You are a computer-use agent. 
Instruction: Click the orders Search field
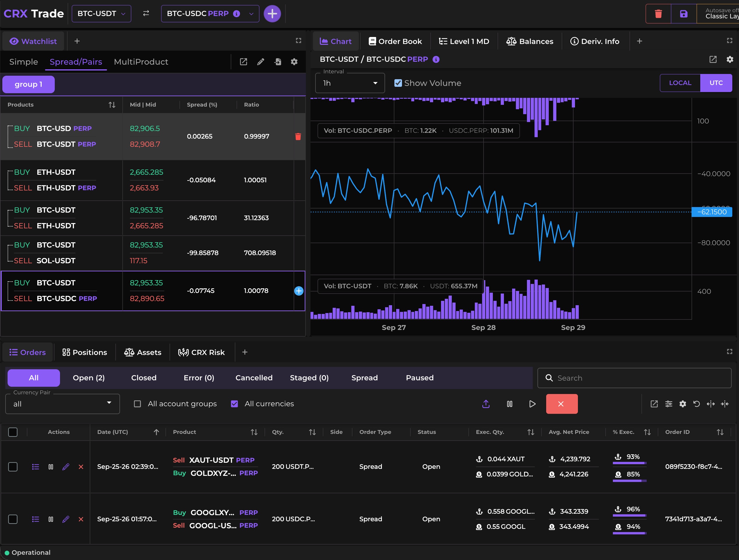634,378
